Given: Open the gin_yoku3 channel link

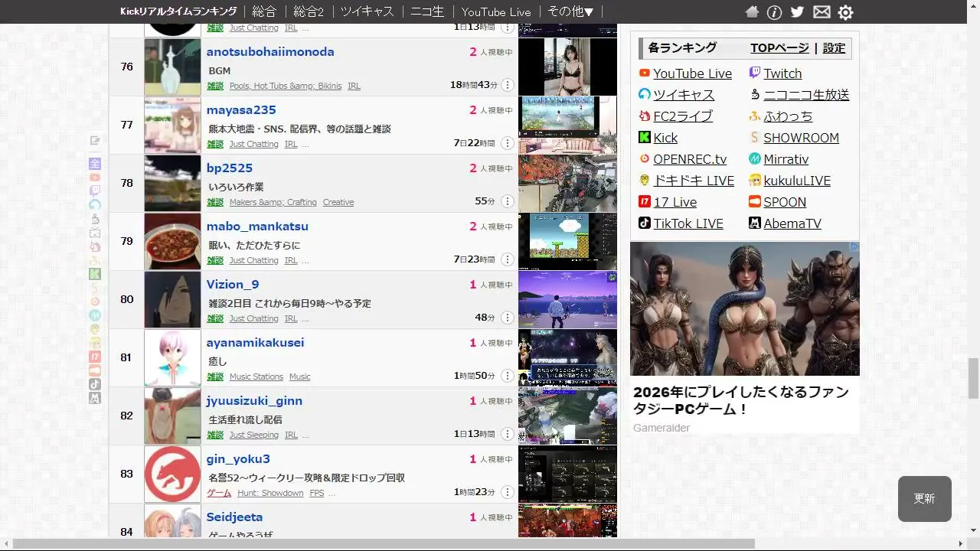Looking at the screenshot, I should tap(238, 459).
